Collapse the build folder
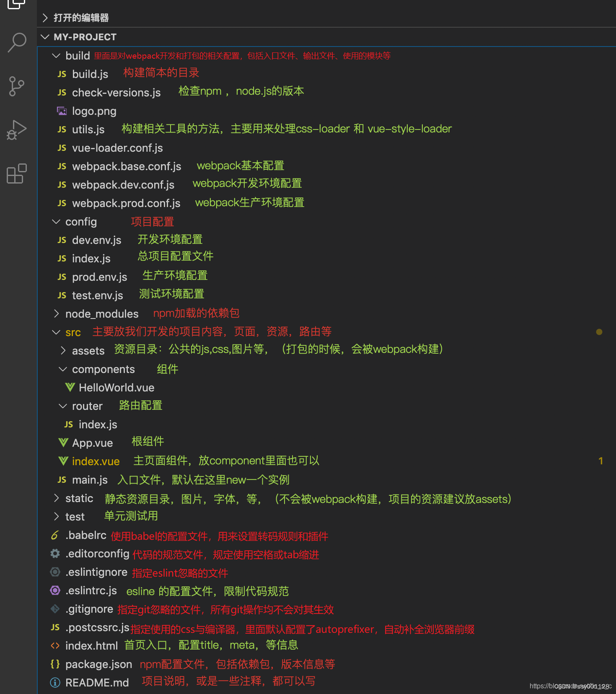The width and height of the screenshot is (616, 694). (56, 56)
